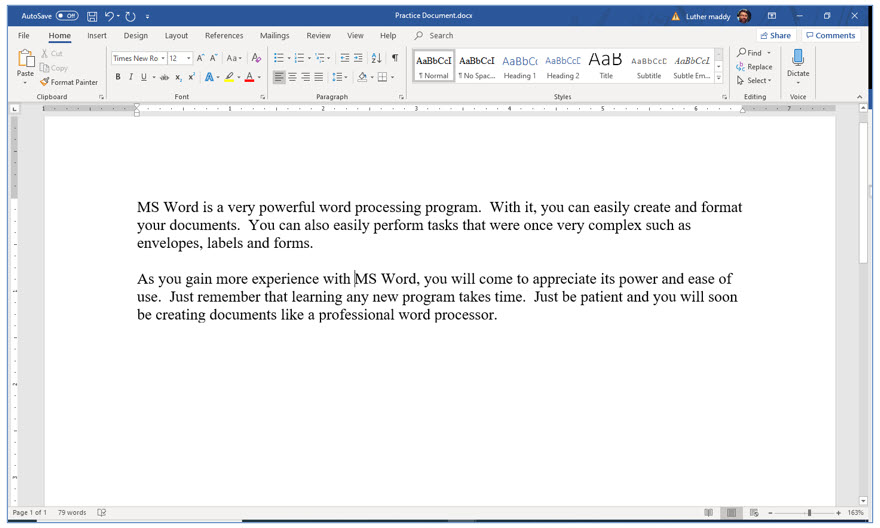Toggle Superscript formatting
The width and height of the screenshot is (880, 528).
(191, 77)
